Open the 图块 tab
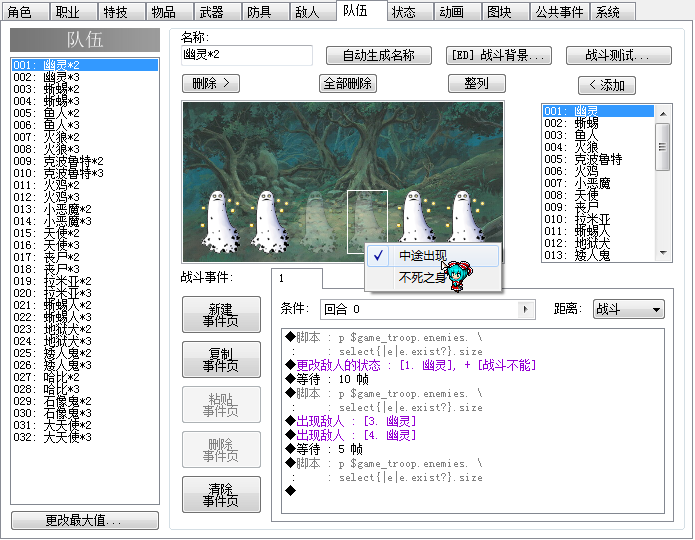The height and width of the screenshot is (540, 695). pos(505,12)
